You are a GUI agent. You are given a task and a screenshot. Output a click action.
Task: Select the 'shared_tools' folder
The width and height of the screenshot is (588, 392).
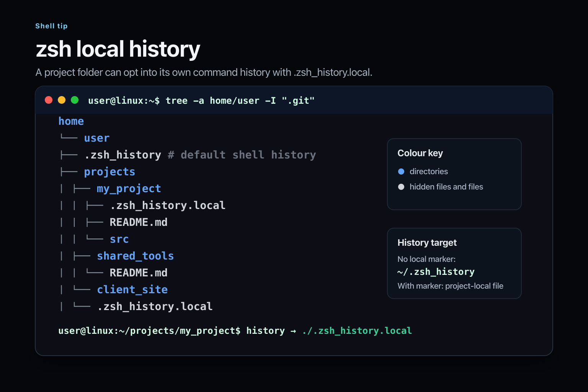pyautogui.click(x=136, y=256)
